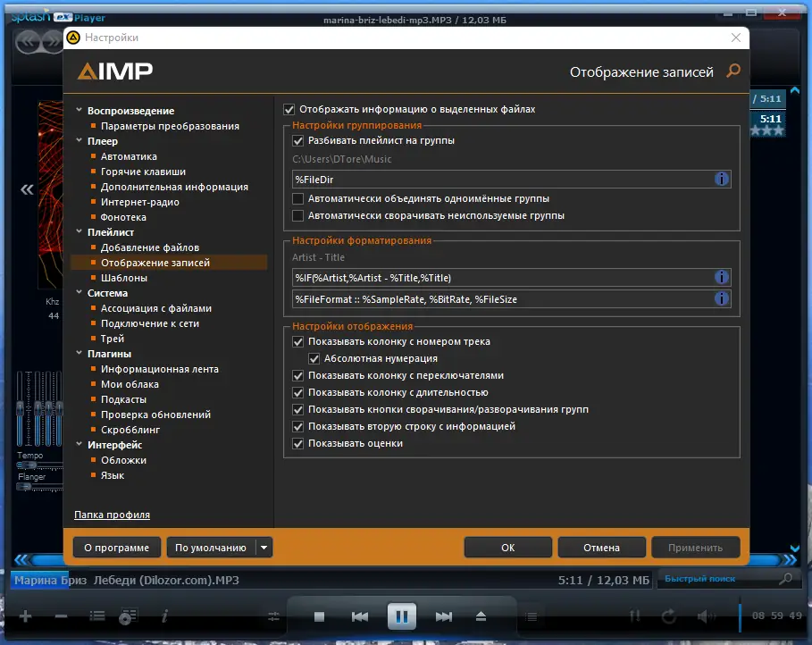Open По умолчанию dropdown arrow

264,548
